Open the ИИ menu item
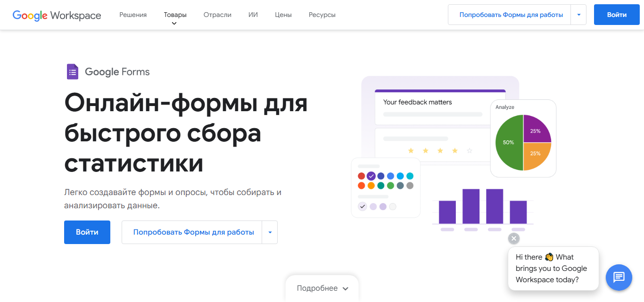Screen dimensions: 644x302 click(x=253, y=15)
